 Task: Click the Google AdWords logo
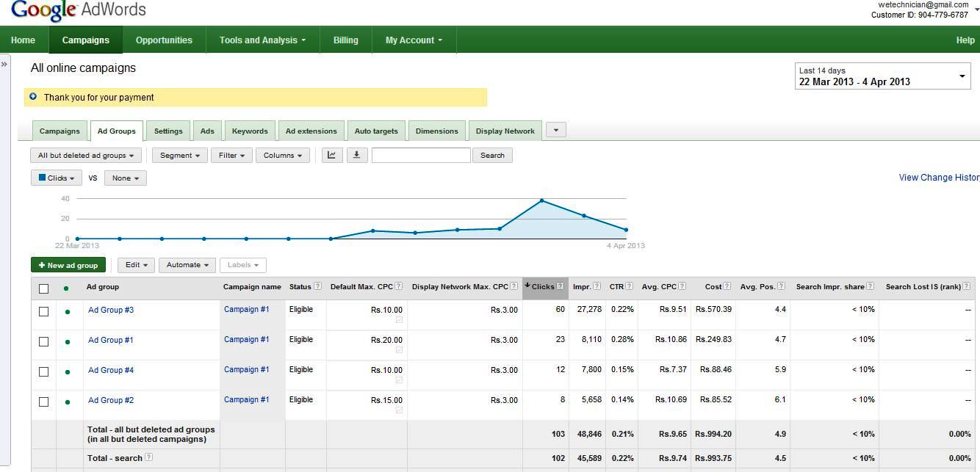pyautogui.click(x=79, y=11)
